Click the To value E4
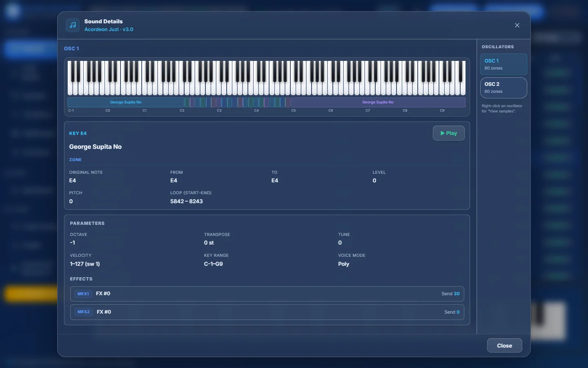The image size is (588, 368). click(x=275, y=180)
